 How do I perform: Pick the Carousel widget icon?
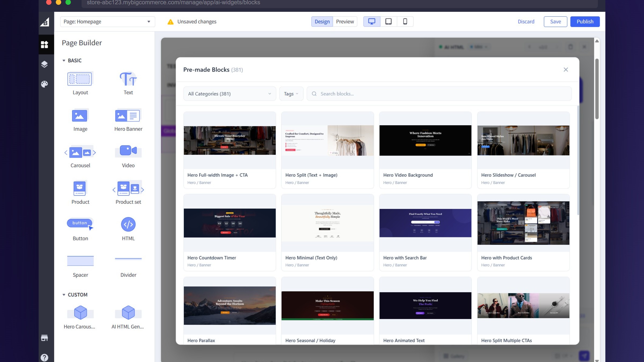pyautogui.click(x=80, y=152)
